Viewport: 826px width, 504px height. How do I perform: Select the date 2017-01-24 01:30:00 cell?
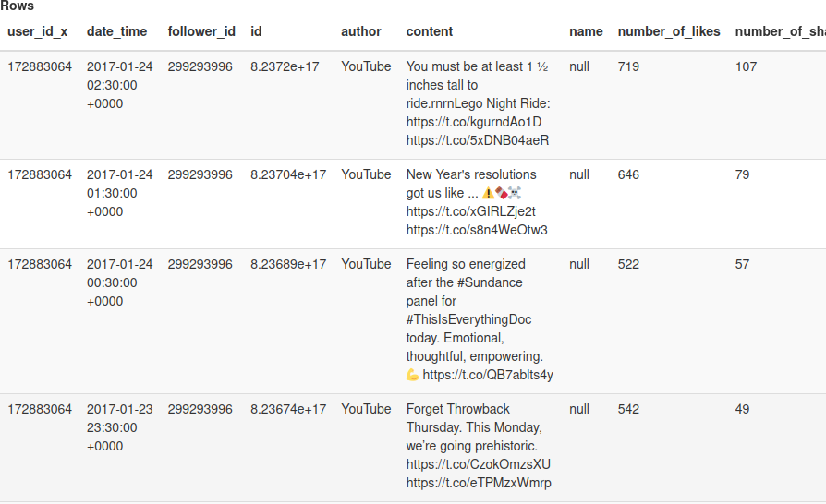(120, 193)
